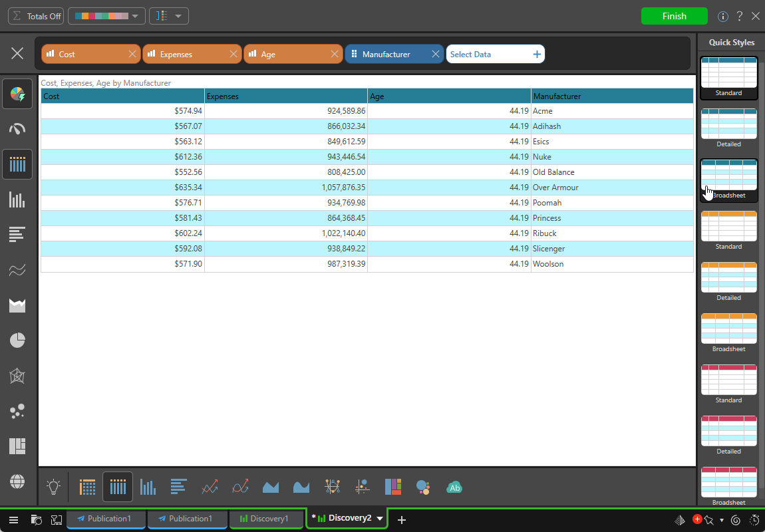Select the radar charts category in sidebar
Viewport: 765px width, 532px height.
click(17, 376)
